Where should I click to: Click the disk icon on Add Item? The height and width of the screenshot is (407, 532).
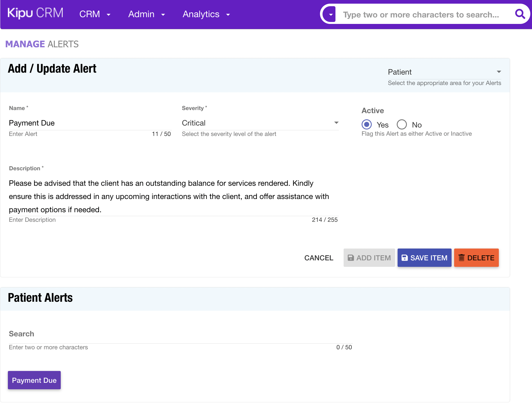point(351,258)
